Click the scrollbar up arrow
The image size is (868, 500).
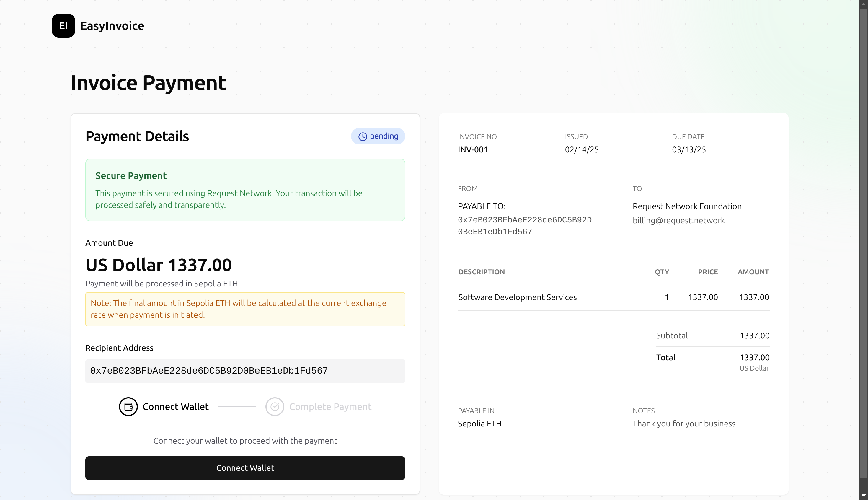(863, 4)
